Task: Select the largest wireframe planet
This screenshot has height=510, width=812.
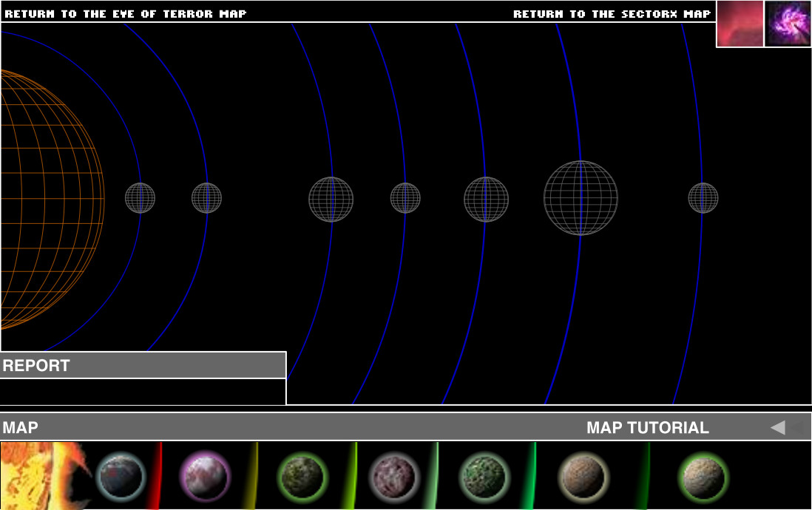Action: coord(581,198)
